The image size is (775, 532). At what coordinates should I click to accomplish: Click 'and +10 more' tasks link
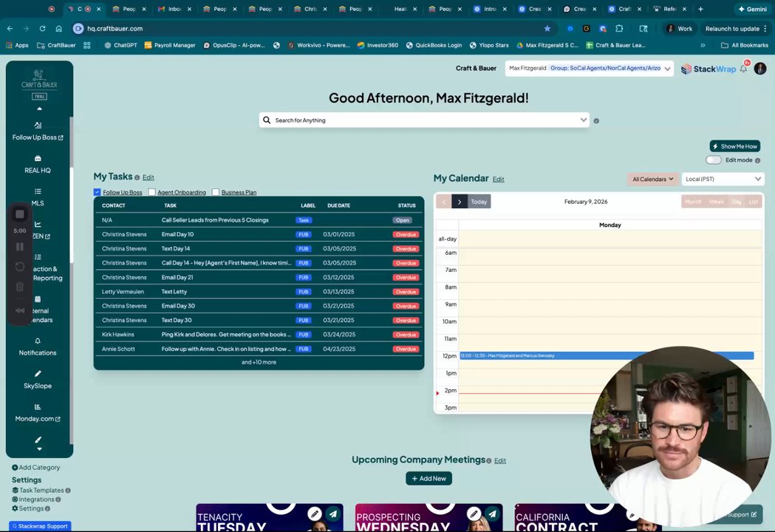(x=259, y=362)
